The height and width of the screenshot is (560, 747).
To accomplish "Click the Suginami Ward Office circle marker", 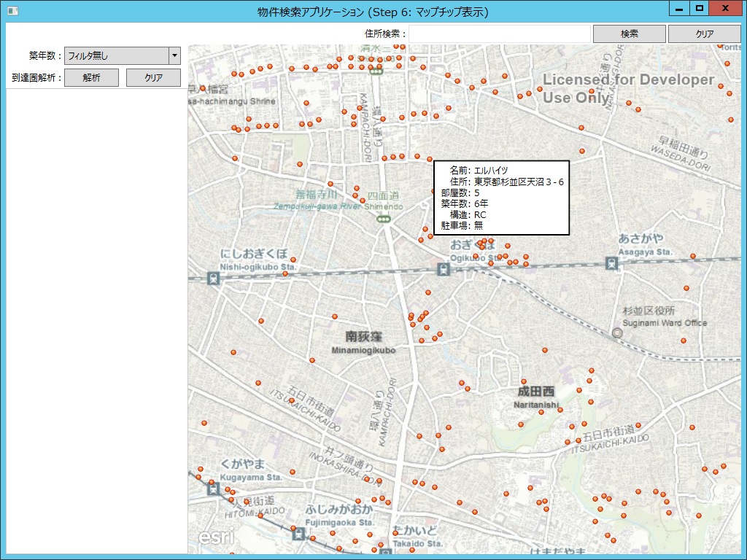I will click(617, 332).
